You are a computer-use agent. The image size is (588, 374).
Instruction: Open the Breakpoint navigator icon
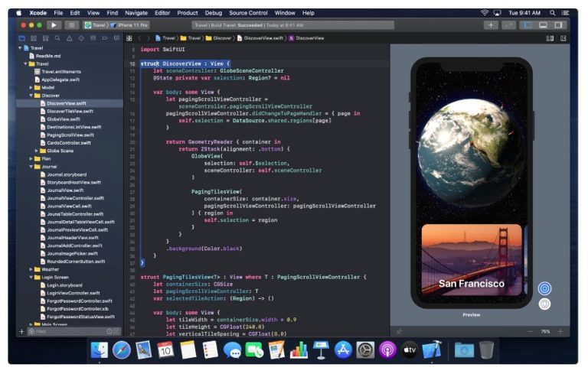click(105, 38)
